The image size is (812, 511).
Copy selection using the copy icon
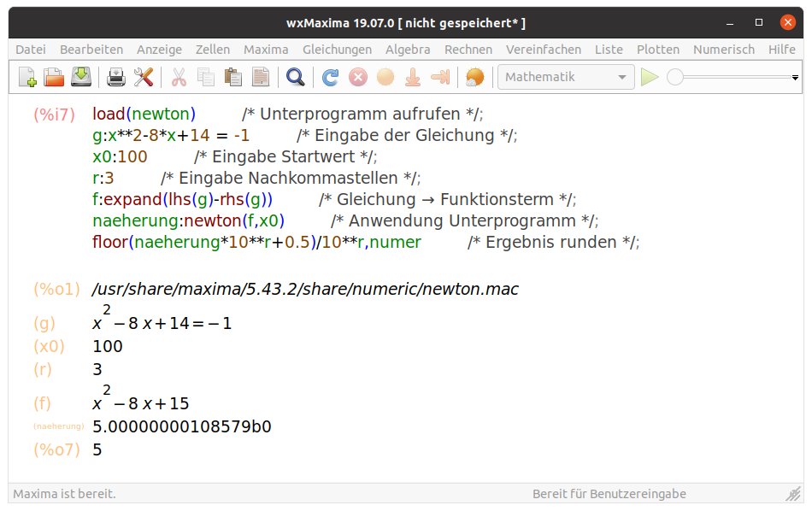pos(206,77)
